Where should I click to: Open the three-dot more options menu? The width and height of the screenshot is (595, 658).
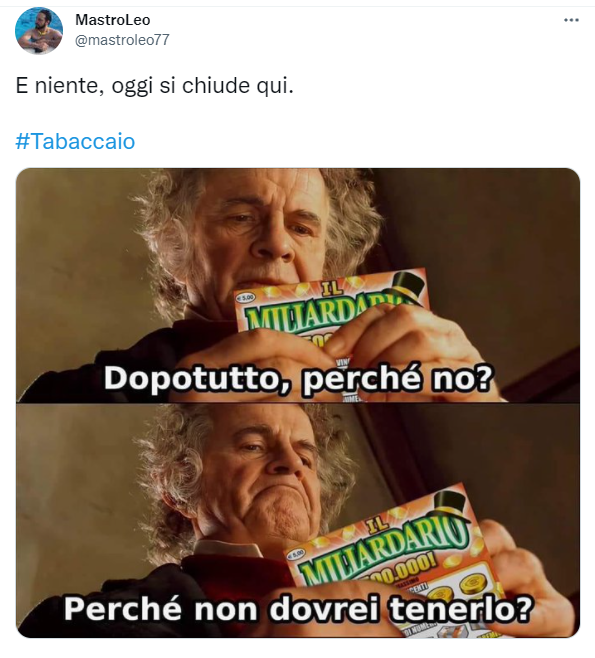tap(571, 20)
